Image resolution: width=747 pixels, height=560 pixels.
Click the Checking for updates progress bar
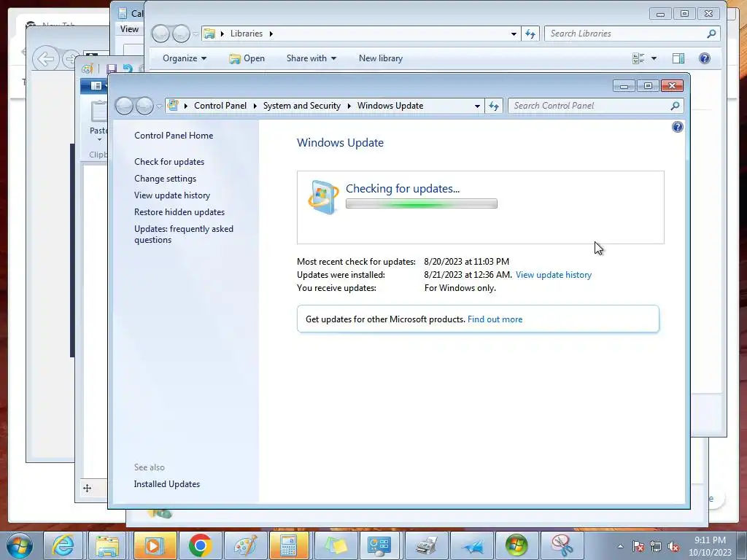[422, 204]
